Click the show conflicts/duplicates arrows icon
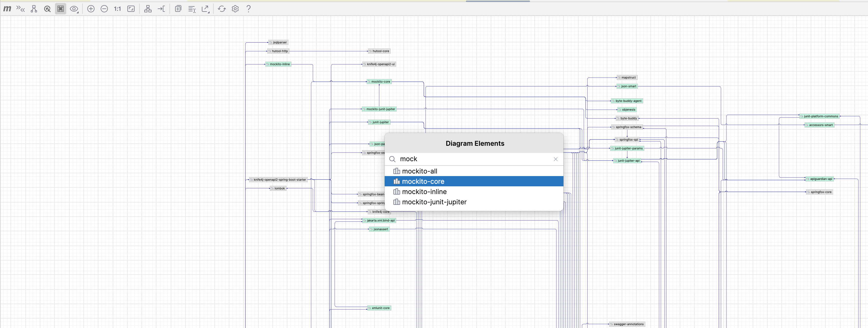Image resolution: width=868 pixels, height=328 pixels. point(21,9)
